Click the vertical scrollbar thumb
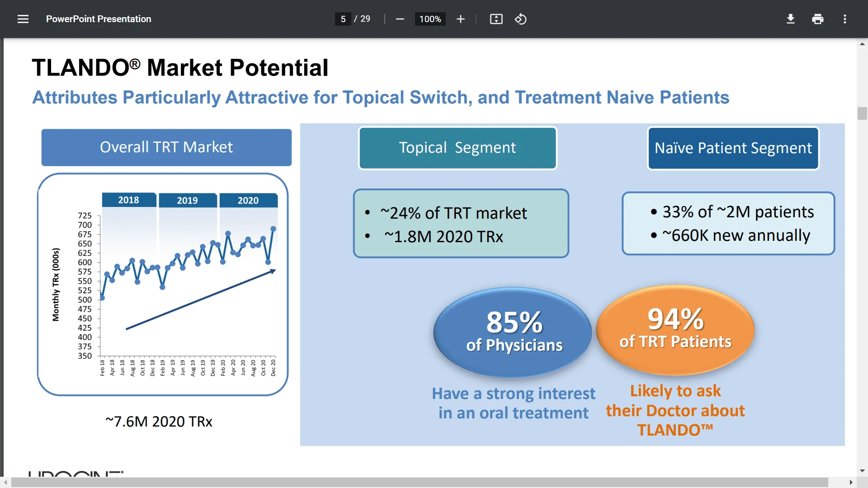The height and width of the screenshot is (488, 868). point(862,113)
